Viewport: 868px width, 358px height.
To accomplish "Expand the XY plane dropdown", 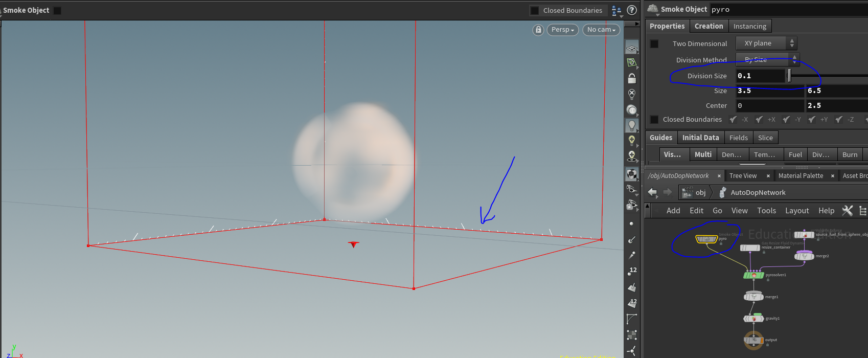I will pos(766,43).
